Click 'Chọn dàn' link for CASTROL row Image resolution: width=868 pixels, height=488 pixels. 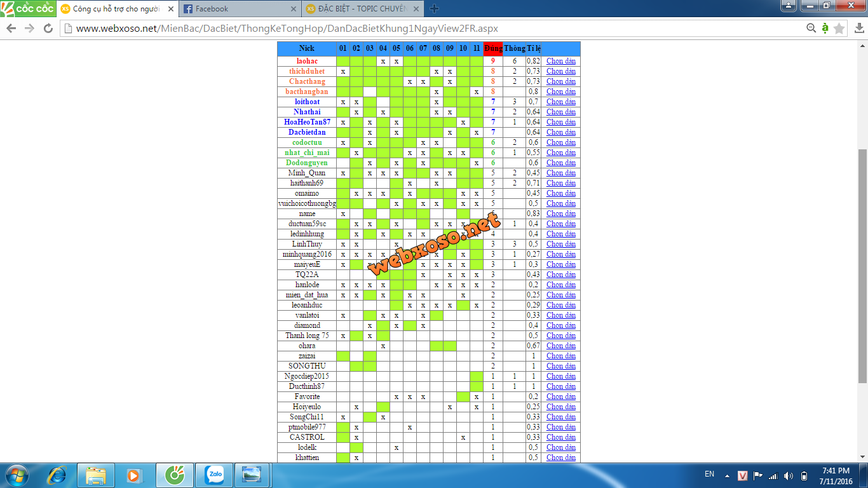[x=560, y=437]
